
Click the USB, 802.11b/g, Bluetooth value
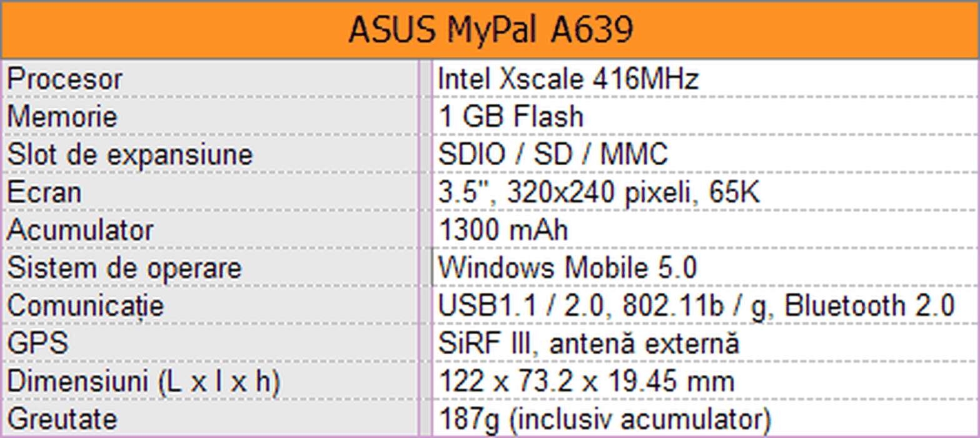[x=696, y=306]
